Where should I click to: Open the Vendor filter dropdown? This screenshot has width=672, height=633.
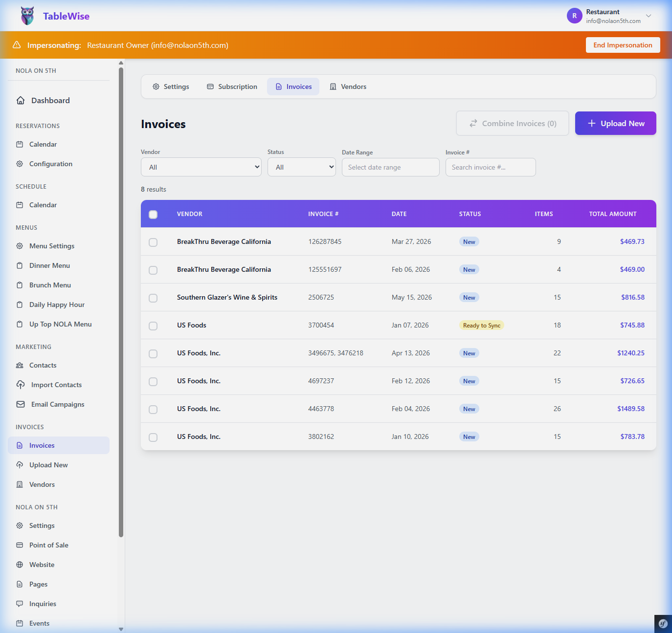pyautogui.click(x=201, y=167)
